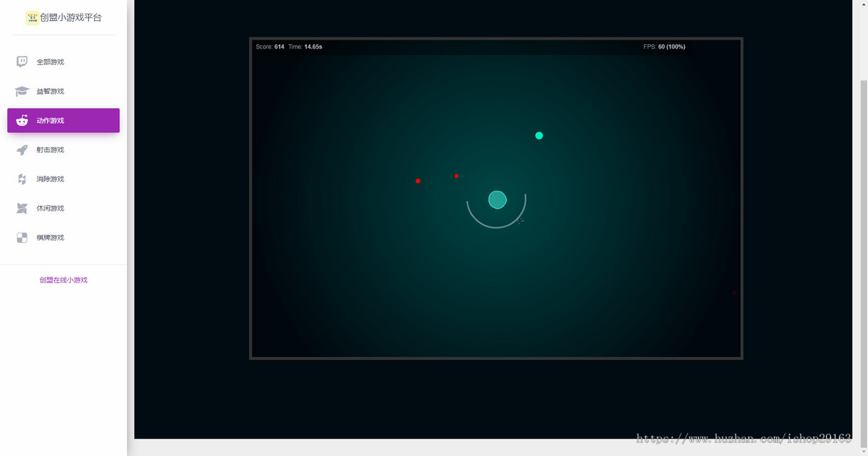Click the lightning icon beside 消除游戏
The image size is (868, 456).
point(22,179)
